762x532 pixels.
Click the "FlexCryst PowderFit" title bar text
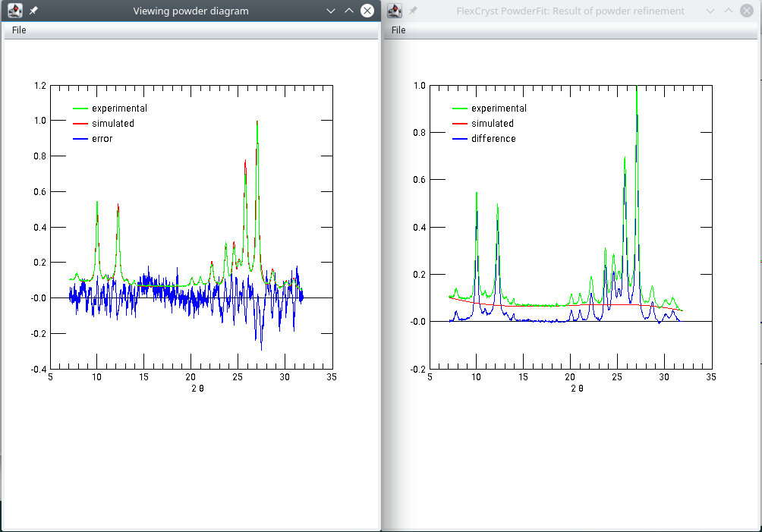(570, 11)
